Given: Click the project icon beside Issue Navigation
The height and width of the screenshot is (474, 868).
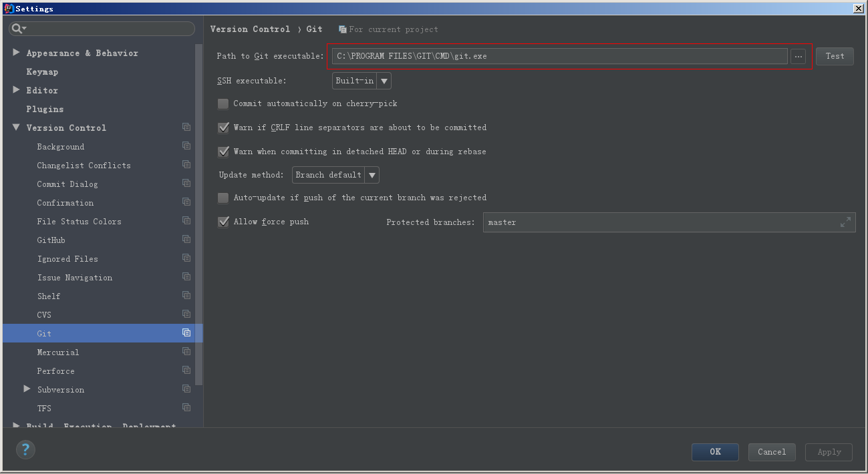Looking at the screenshot, I should tap(186, 276).
